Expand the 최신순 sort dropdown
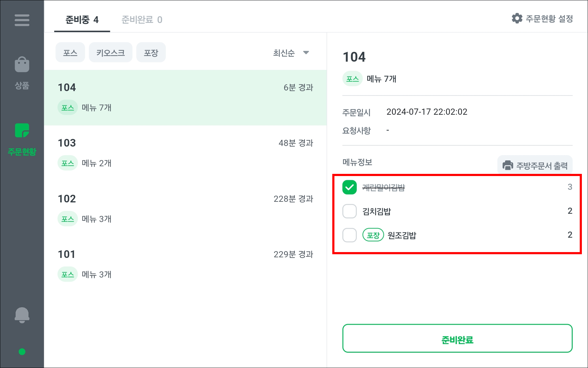The image size is (588, 368). (284, 53)
